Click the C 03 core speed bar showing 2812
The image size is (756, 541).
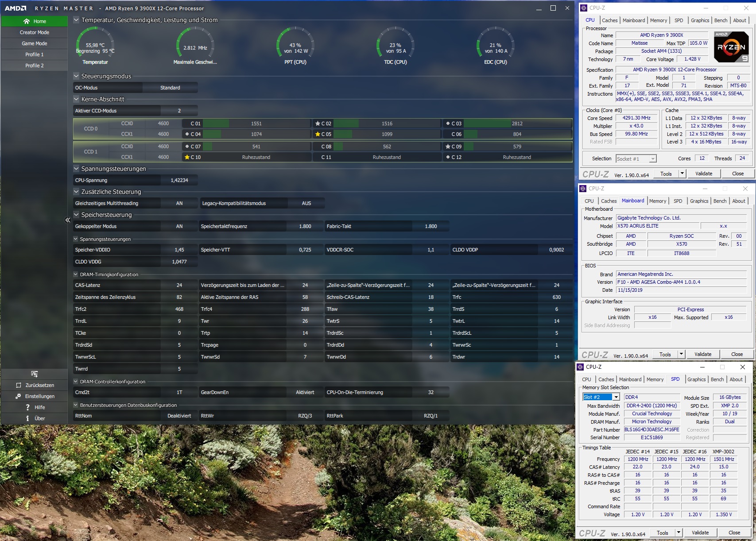517,124
